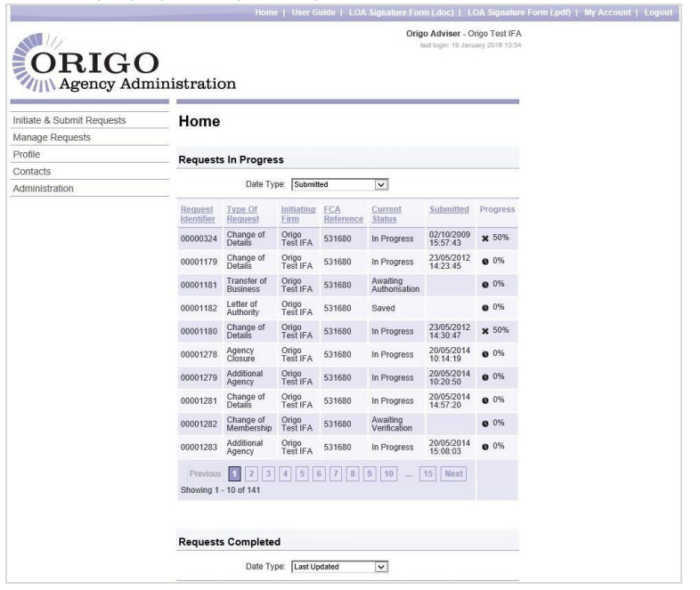This screenshot has width=700, height=590.
Task: Open My Account
Action: tap(607, 12)
